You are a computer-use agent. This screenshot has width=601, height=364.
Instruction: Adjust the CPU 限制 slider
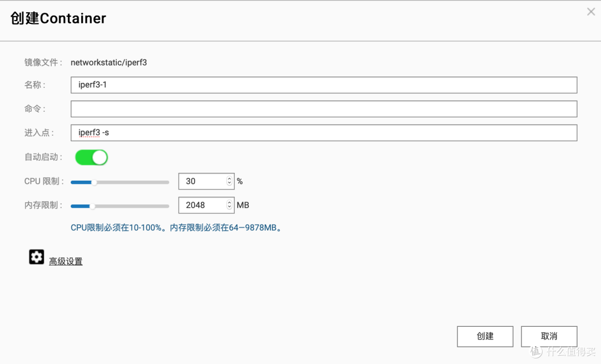point(120,182)
